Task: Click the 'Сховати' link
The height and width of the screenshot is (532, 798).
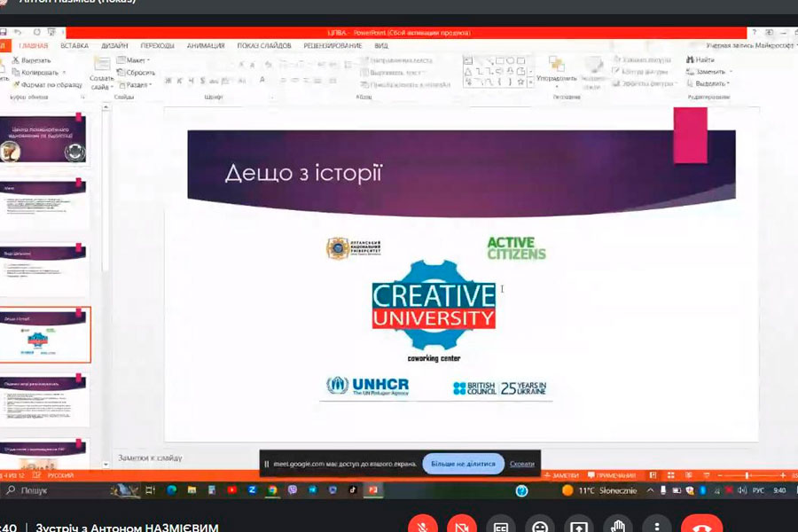Action: click(522, 464)
